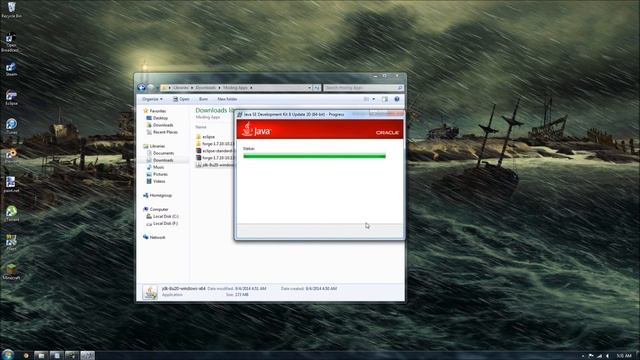
Task: Click New folder in Explorer toolbar
Action: click(x=227, y=99)
